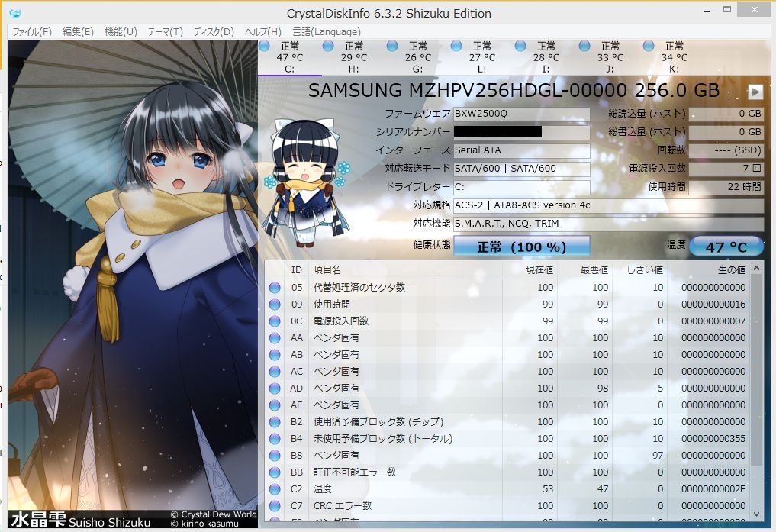This screenshot has width=776, height=532.
Task: Click the SMART list vertical scrollbar thumb
Action: pyautogui.click(x=756, y=371)
